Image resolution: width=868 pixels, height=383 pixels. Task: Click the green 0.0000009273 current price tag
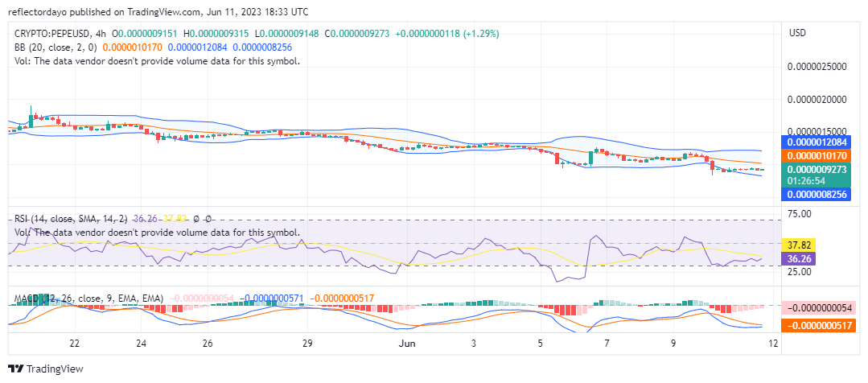[816, 171]
